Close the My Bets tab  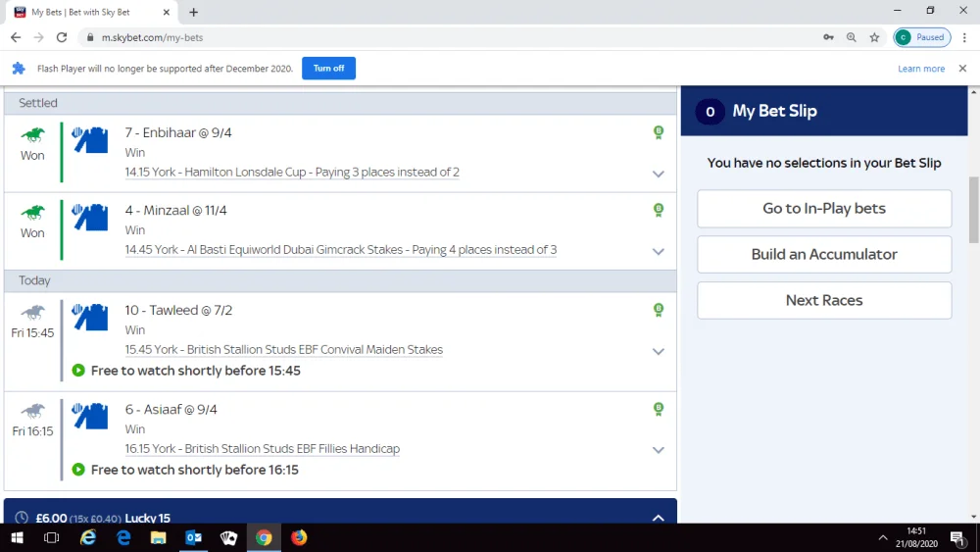click(x=167, y=12)
